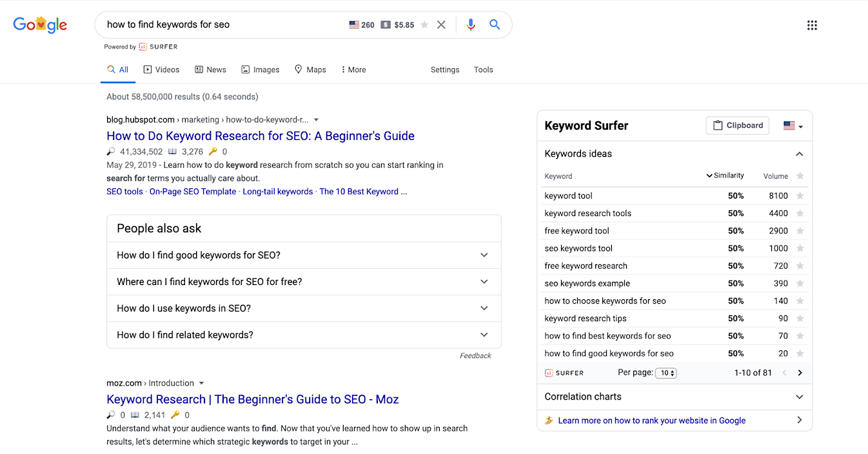Star the 'free keyword research' row

[x=800, y=265]
